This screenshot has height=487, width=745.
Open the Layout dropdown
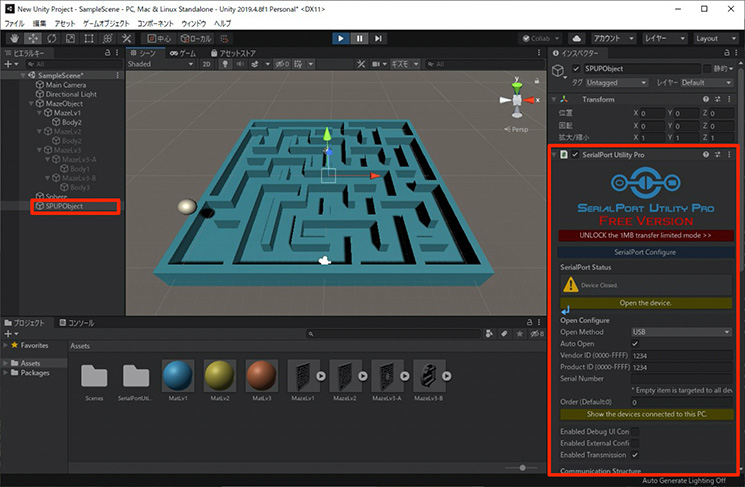coord(715,38)
